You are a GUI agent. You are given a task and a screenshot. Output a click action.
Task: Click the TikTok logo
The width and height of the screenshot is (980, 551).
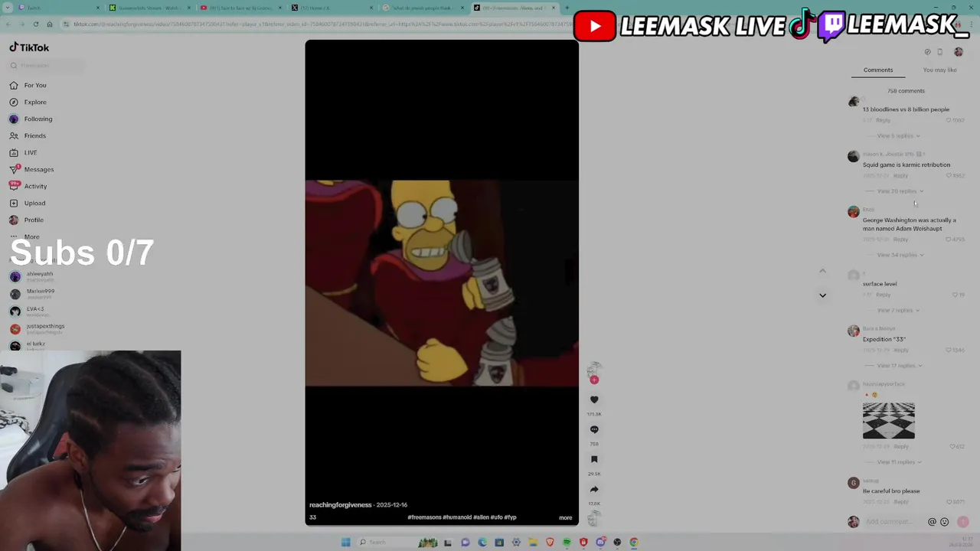coord(29,47)
